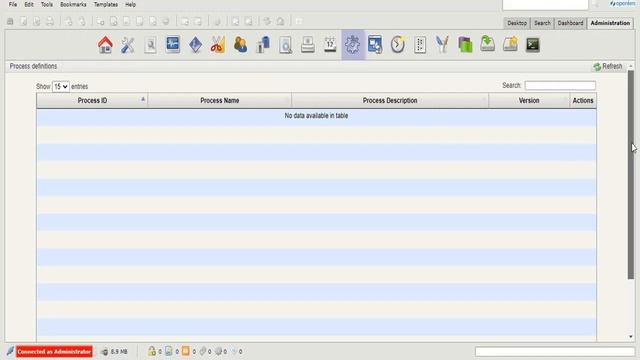Open the Edit menu
640x360 pixels.
[29, 4]
